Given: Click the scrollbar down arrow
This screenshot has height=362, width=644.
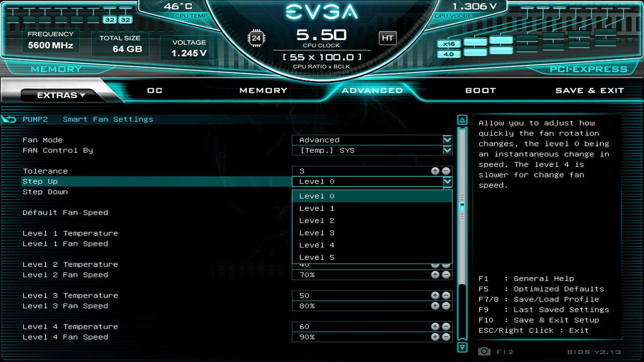Looking at the screenshot, I should (462, 348).
